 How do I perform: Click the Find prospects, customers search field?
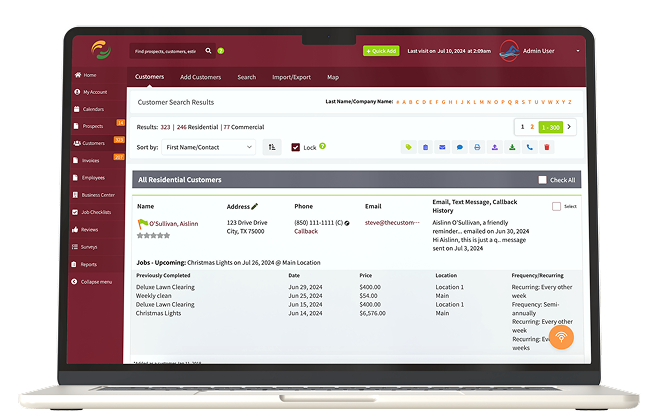point(165,50)
